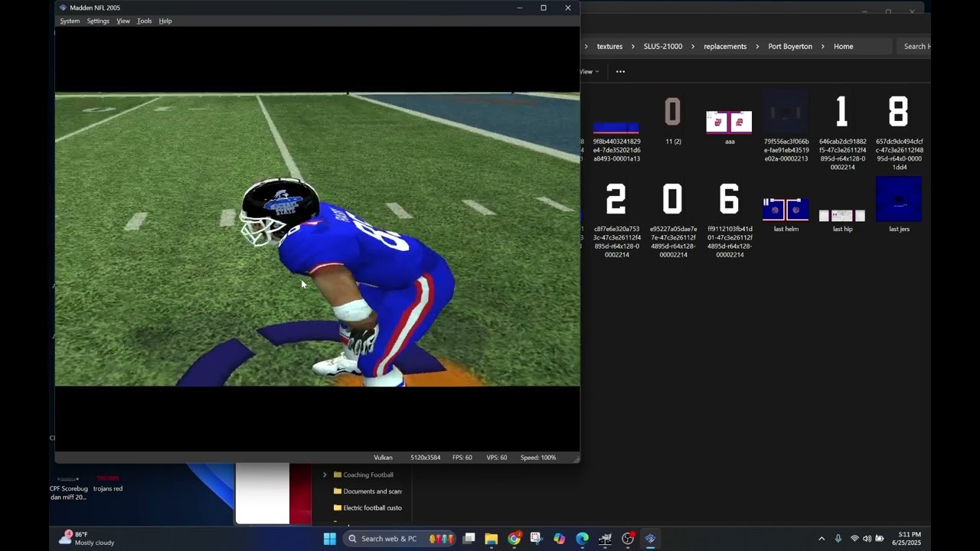Navigate to textures in Explorer breadcrumb

tap(609, 47)
